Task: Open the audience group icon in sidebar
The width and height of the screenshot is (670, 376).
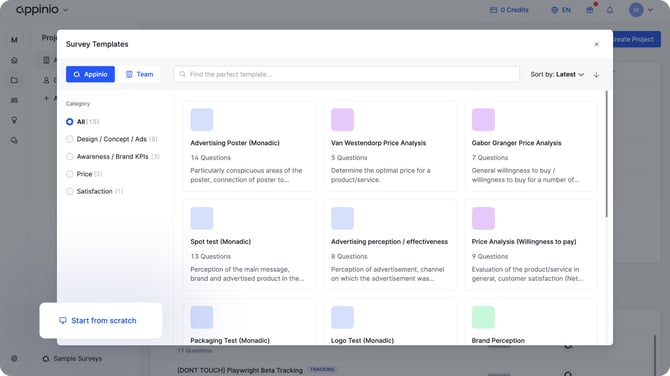Action: tap(14, 100)
